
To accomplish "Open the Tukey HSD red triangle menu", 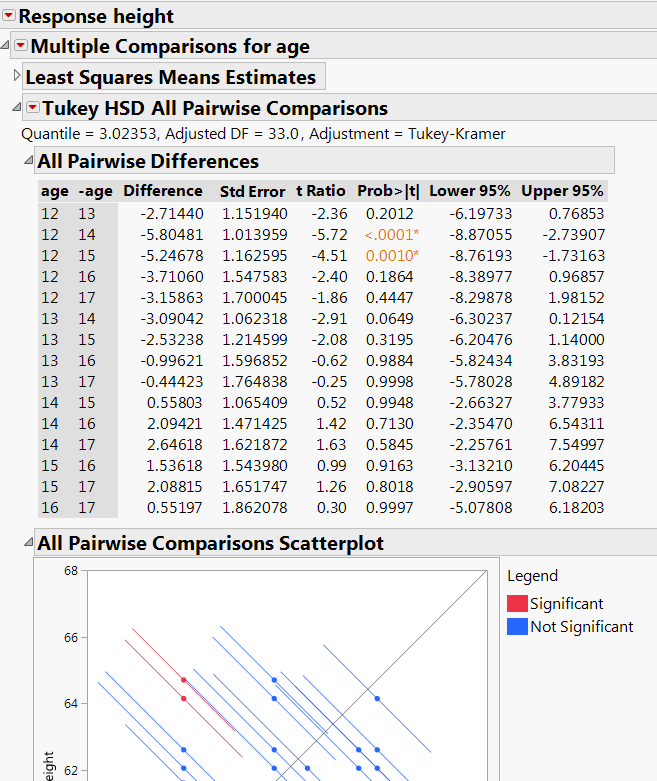I will point(33,107).
